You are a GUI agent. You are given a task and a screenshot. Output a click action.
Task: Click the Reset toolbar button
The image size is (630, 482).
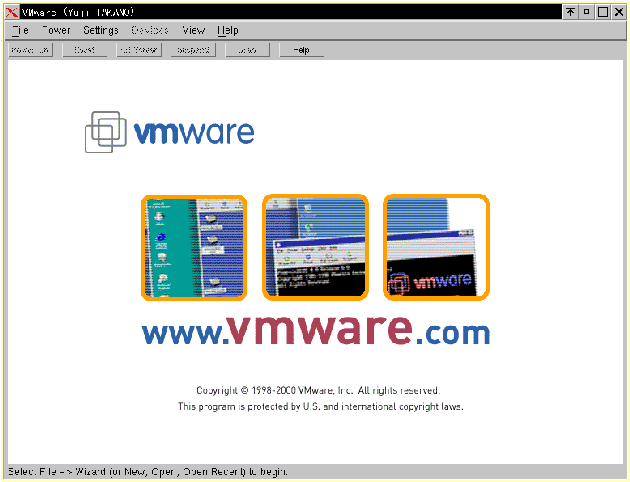click(x=85, y=50)
